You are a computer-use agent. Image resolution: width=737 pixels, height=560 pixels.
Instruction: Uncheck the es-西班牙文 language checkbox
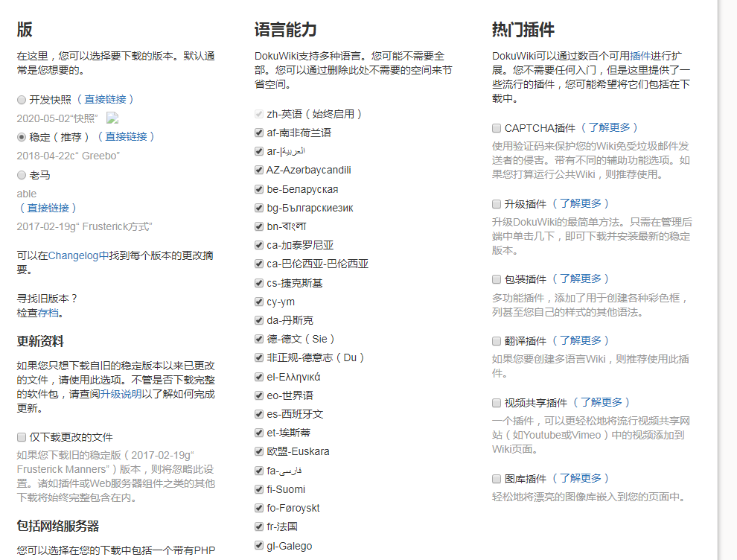(258, 414)
